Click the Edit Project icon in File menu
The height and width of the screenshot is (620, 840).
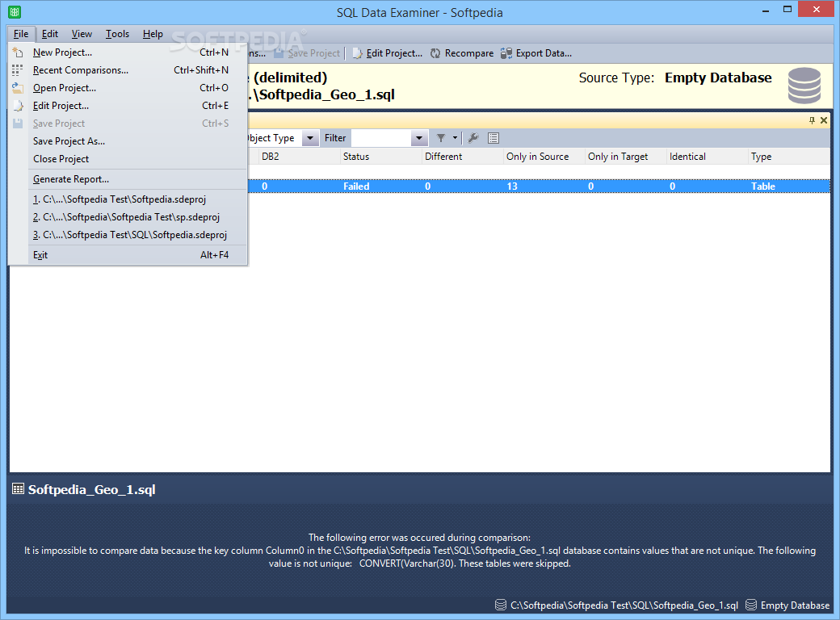click(18, 106)
